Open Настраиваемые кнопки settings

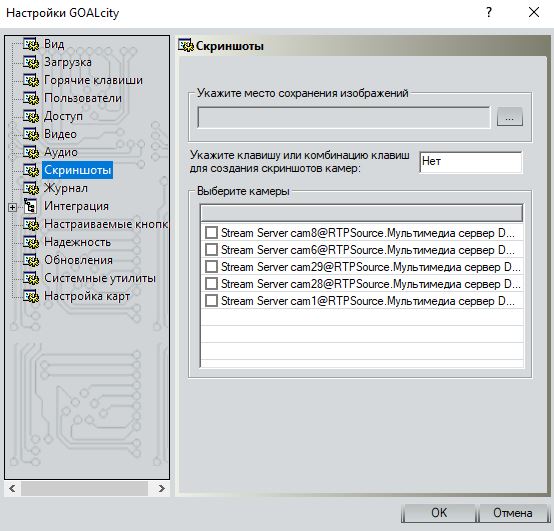pos(105,224)
